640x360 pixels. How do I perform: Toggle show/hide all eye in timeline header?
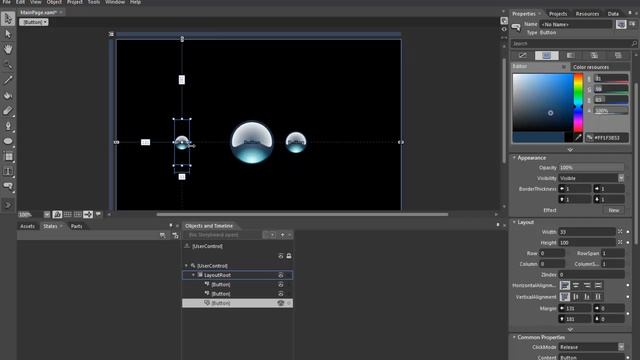(280, 256)
